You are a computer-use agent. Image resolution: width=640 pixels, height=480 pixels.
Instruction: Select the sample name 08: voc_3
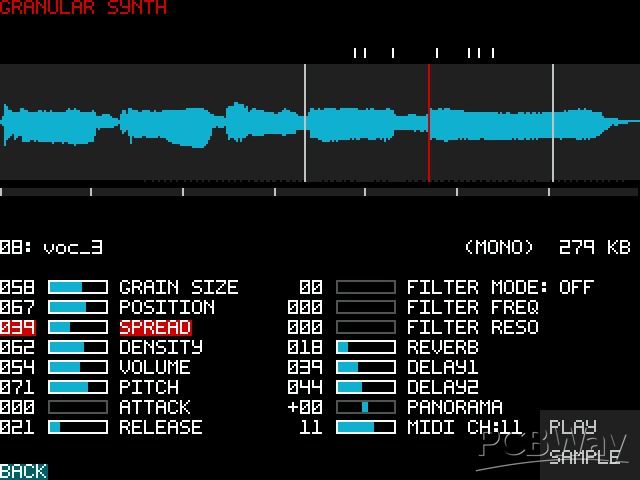tap(51, 247)
